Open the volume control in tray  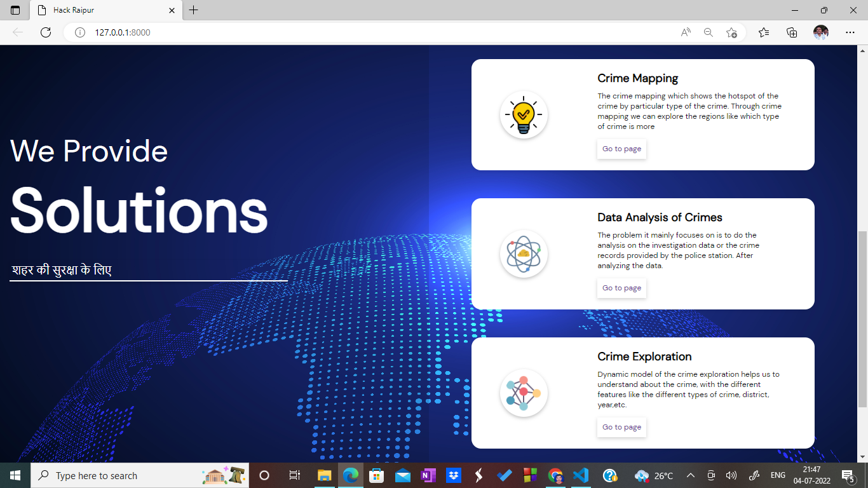(x=731, y=475)
